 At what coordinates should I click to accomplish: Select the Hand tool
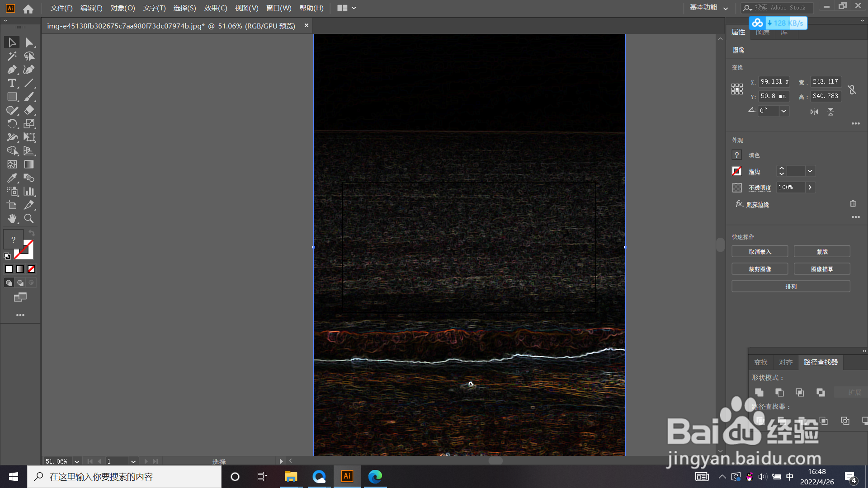pos(12,219)
